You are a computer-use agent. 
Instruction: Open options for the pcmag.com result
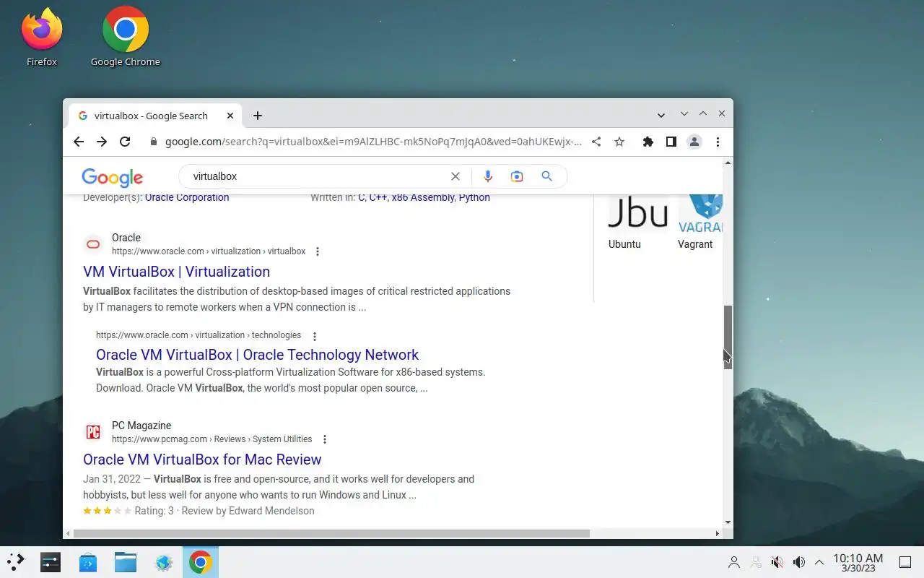325,439
